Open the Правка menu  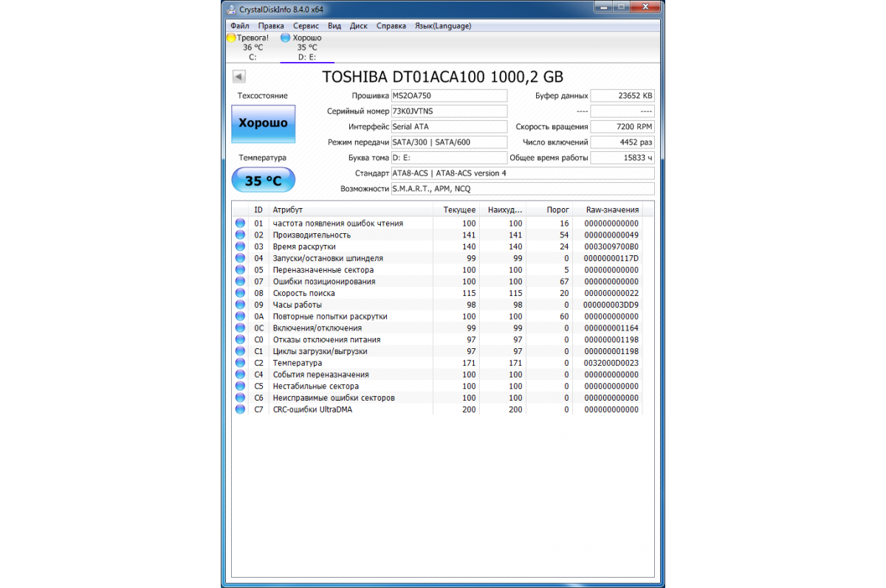click(271, 26)
